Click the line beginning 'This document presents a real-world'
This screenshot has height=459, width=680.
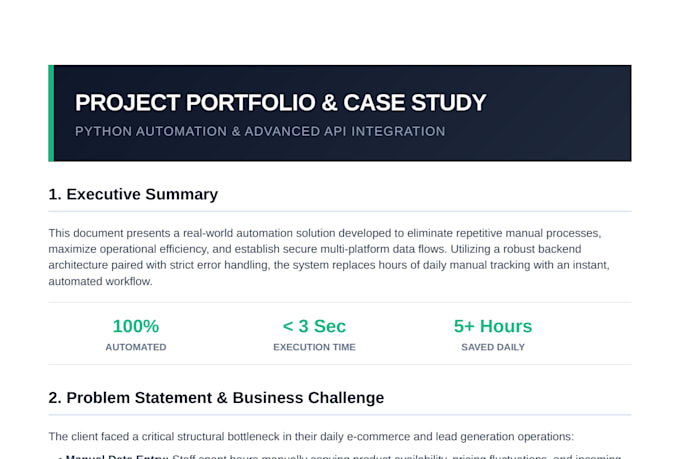click(x=325, y=233)
